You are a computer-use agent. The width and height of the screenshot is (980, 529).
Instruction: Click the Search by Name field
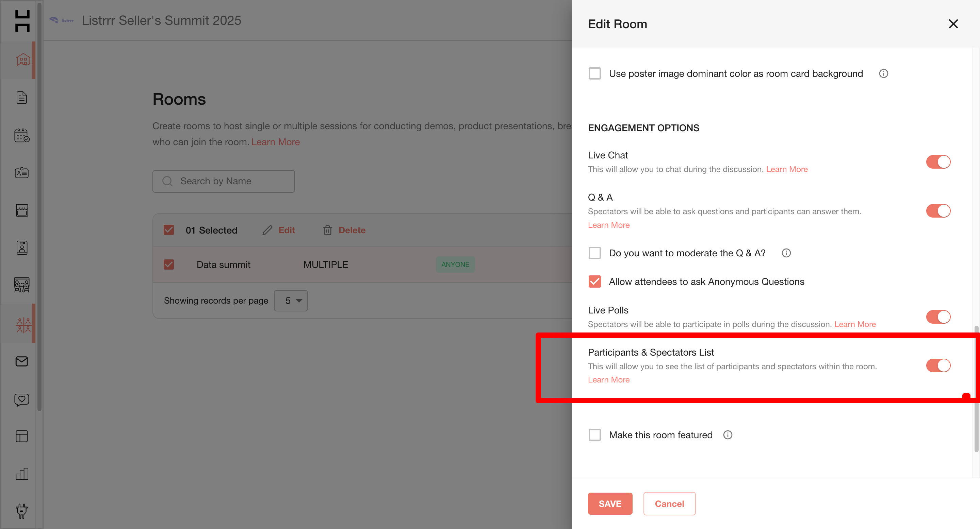click(x=224, y=181)
